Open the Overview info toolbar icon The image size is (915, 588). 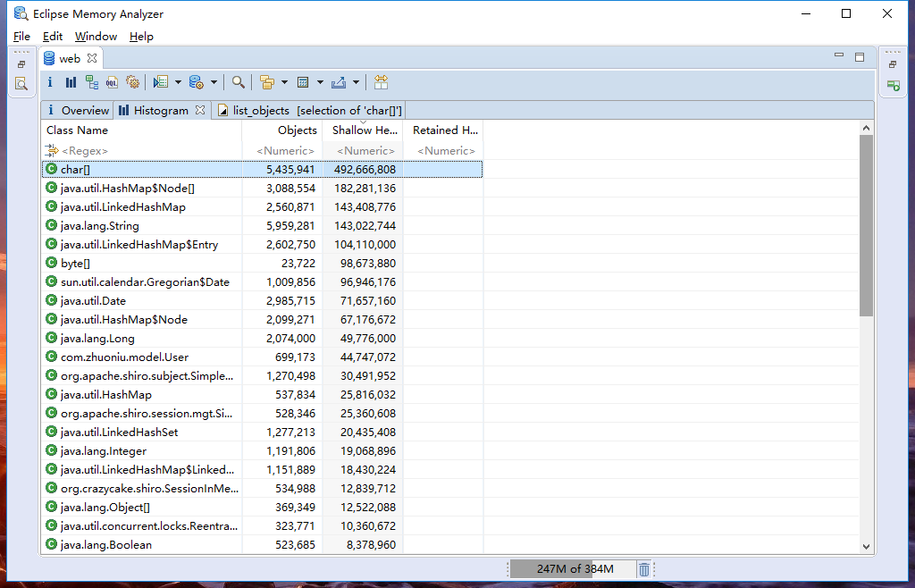point(50,82)
